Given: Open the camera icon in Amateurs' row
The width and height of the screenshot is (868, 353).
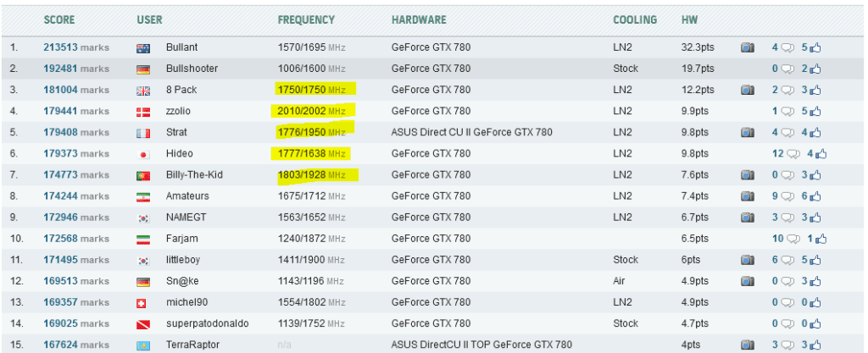Looking at the screenshot, I should point(748,196).
